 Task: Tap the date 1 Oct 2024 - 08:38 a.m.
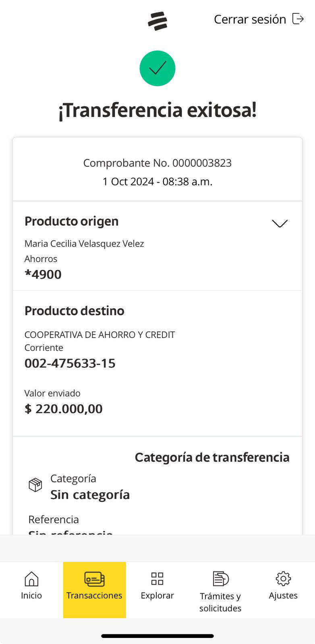click(157, 182)
